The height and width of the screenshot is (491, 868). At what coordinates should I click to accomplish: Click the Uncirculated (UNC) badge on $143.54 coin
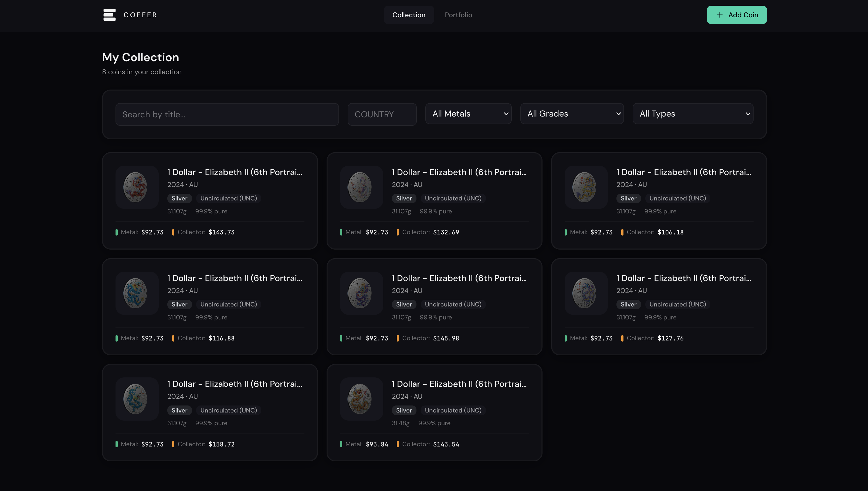453,410
